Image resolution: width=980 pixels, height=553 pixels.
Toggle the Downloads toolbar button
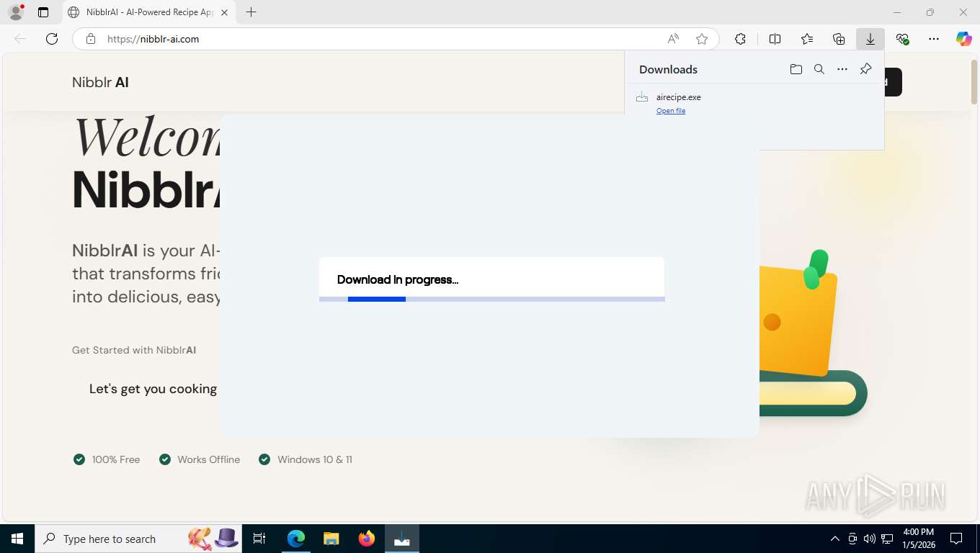(x=870, y=39)
